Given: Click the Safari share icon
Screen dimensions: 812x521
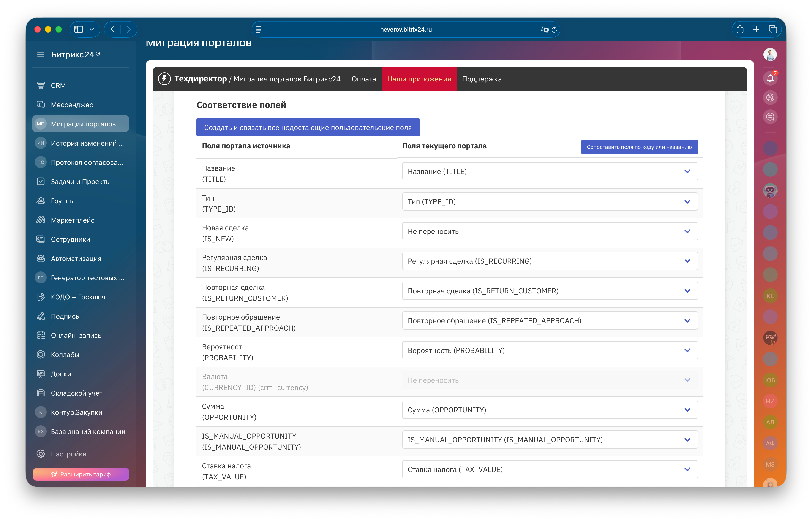Looking at the screenshot, I should (740, 30).
